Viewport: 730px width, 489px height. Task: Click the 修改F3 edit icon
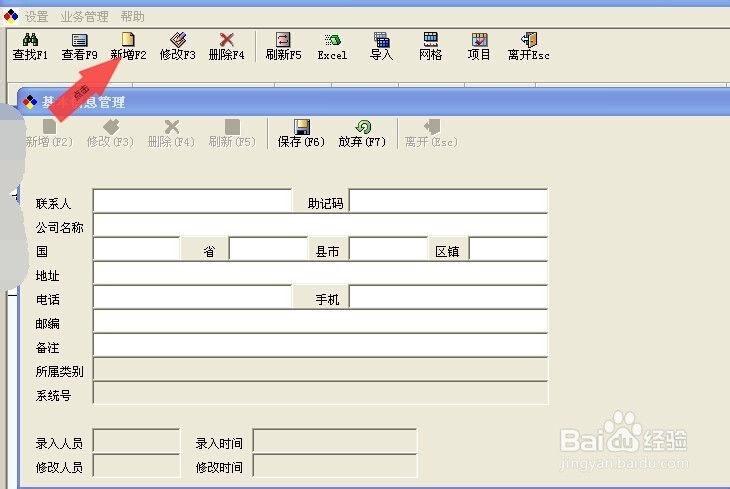[x=178, y=40]
